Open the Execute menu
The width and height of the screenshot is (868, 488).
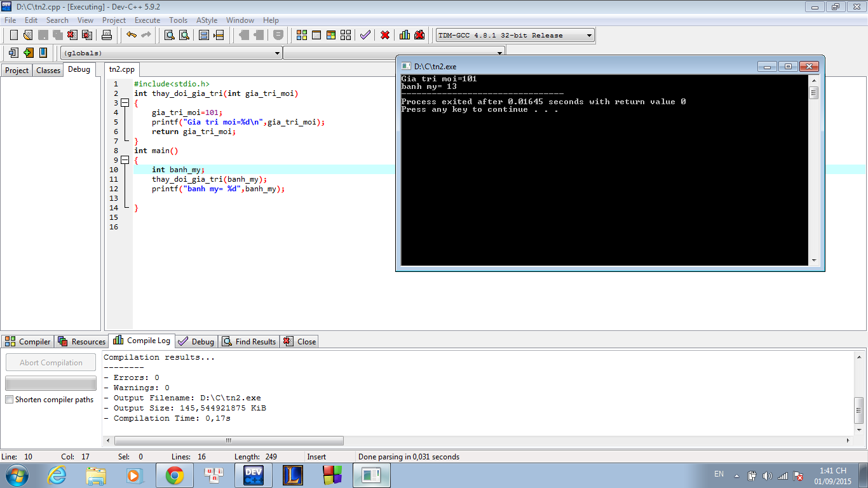click(147, 20)
